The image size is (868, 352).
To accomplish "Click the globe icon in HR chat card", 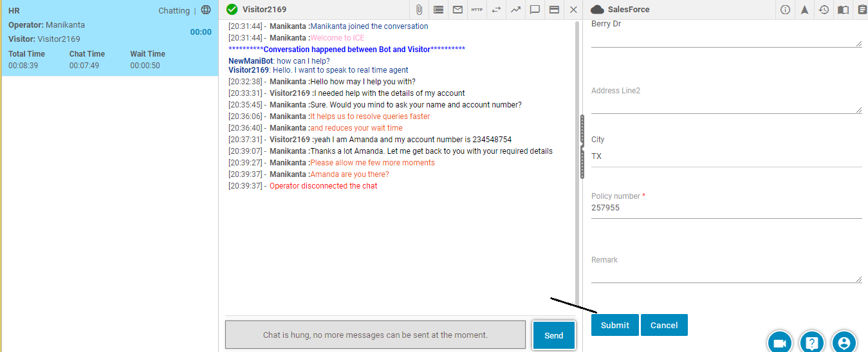I will pos(206,10).
